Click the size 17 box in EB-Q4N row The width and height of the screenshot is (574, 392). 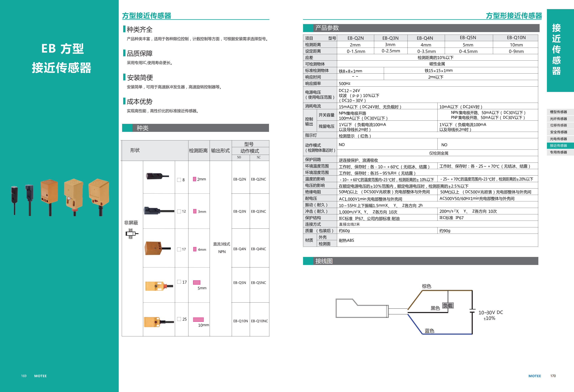[x=179, y=249]
